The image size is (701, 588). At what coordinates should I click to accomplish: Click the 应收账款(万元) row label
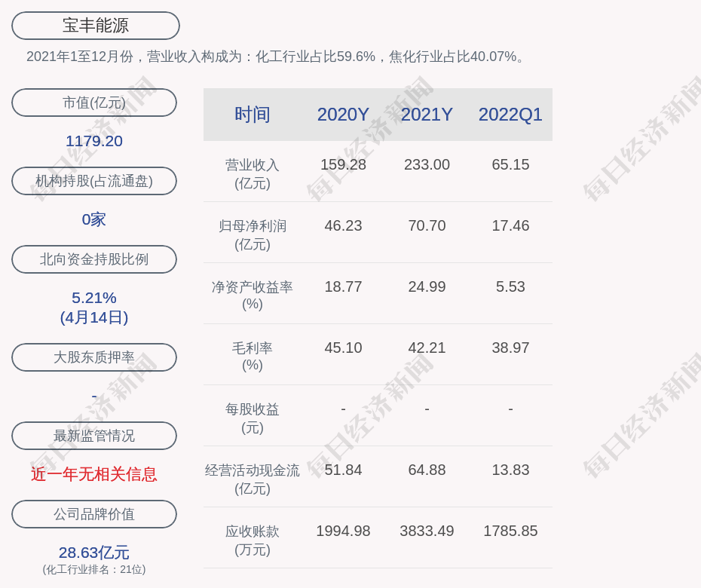click(x=253, y=541)
